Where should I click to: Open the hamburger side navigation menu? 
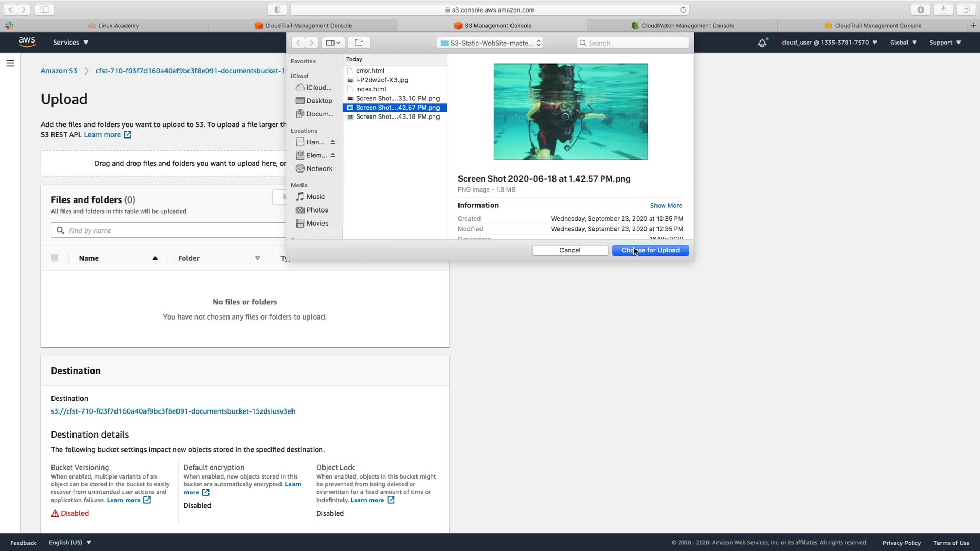pyautogui.click(x=10, y=63)
